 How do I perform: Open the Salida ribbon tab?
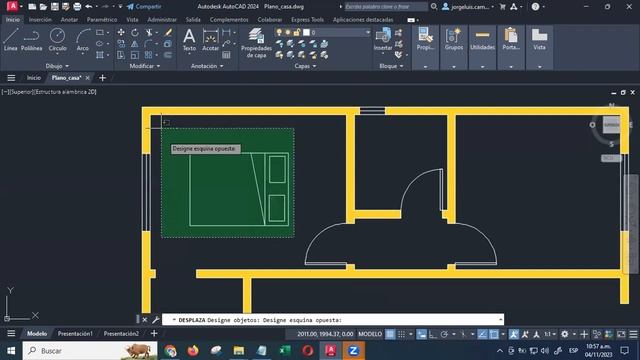pyautogui.click(x=193, y=20)
